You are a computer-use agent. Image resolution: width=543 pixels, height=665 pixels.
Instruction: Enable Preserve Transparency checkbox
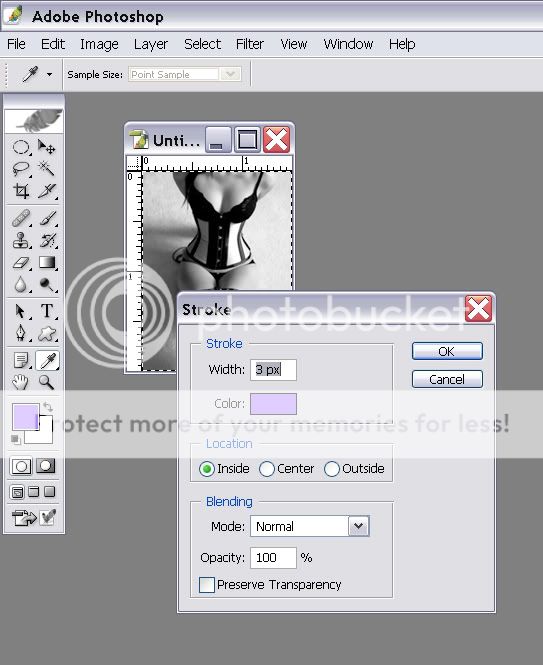tap(207, 585)
